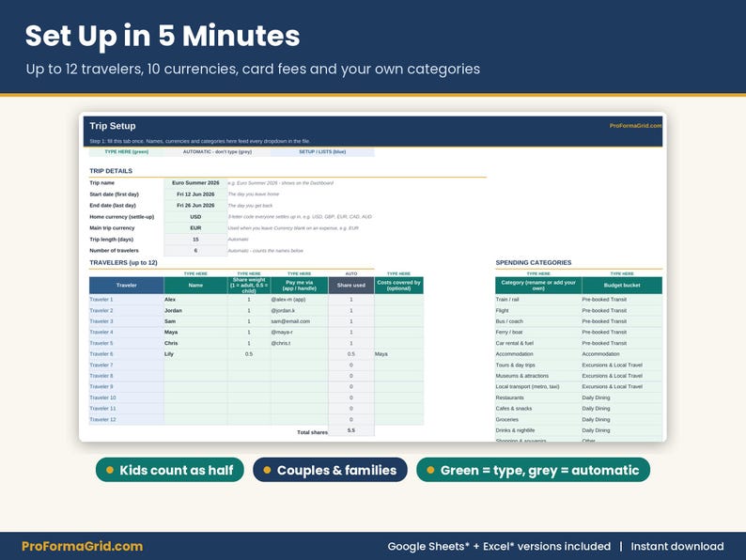
Task: Select the "Bus / coach" category
Action: [538, 321]
